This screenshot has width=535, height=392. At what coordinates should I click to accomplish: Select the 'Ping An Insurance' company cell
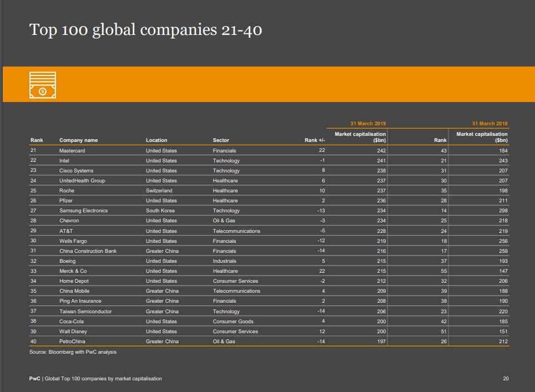coord(80,301)
